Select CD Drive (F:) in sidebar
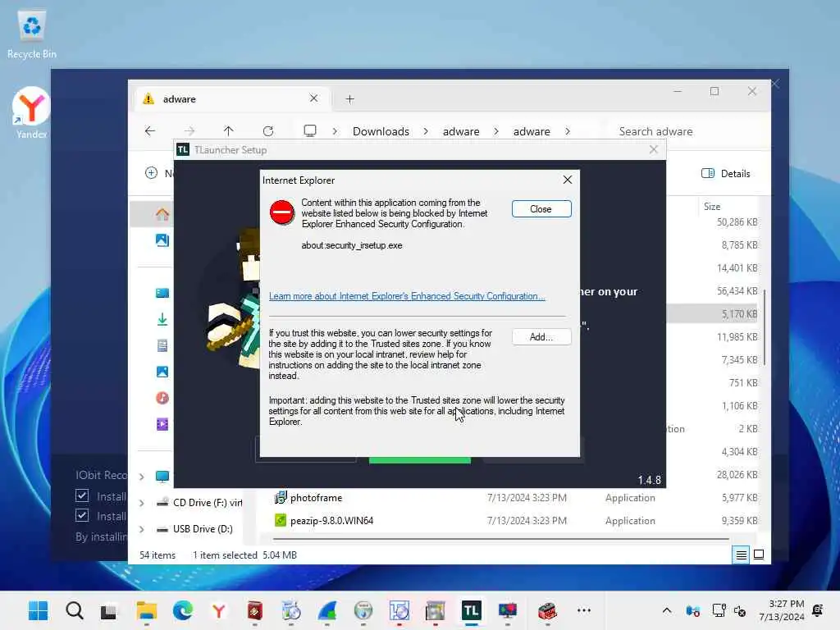Image resolution: width=840 pixels, height=630 pixels. (199, 503)
